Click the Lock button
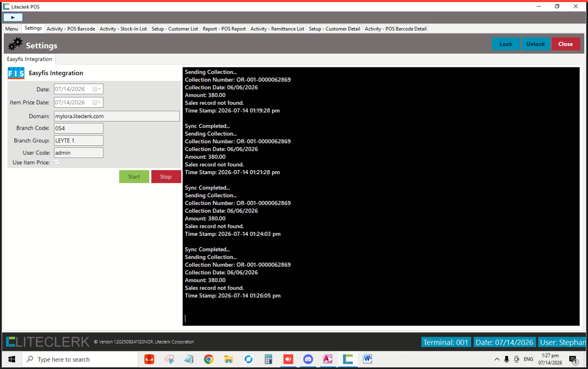The width and height of the screenshot is (588, 369). 506,44
